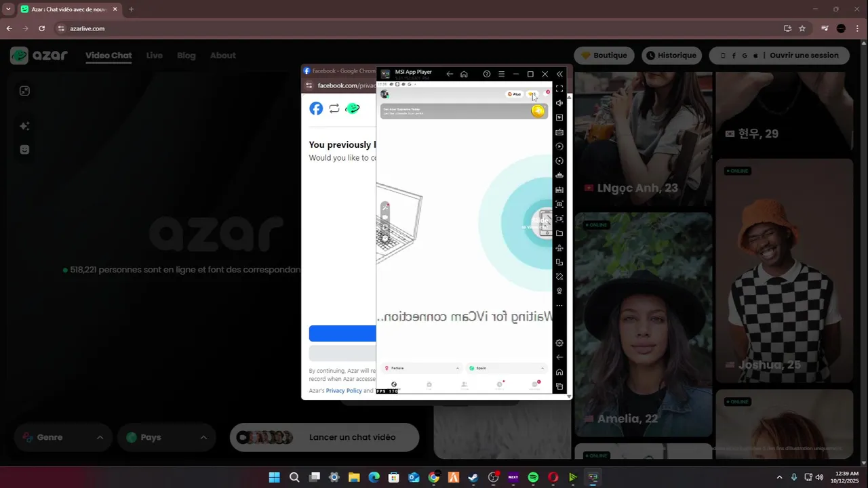Open Spotify from the taskbar
This screenshot has height=488, width=868.
[x=533, y=477]
